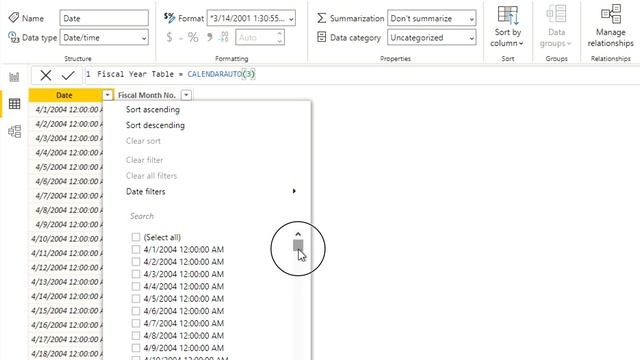Select Clear all filters menu entry
The width and height of the screenshot is (640, 360).
tap(151, 176)
